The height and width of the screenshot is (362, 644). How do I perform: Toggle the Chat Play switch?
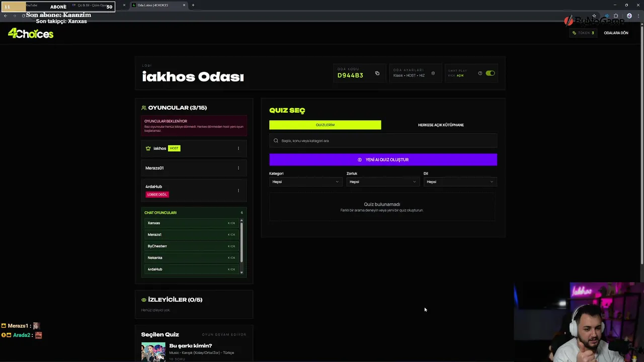490,73
